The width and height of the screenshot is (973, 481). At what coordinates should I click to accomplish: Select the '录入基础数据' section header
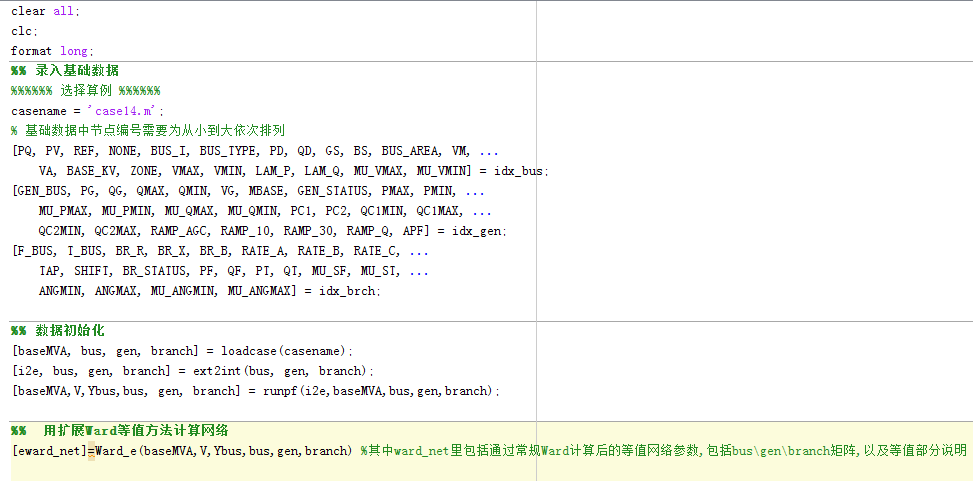(x=65, y=71)
